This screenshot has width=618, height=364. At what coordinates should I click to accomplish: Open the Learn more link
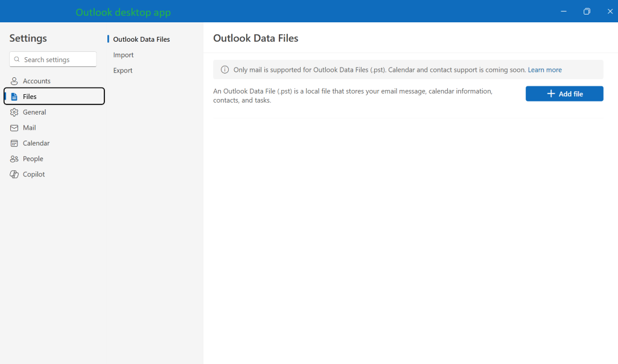click(x=545, y=70)
